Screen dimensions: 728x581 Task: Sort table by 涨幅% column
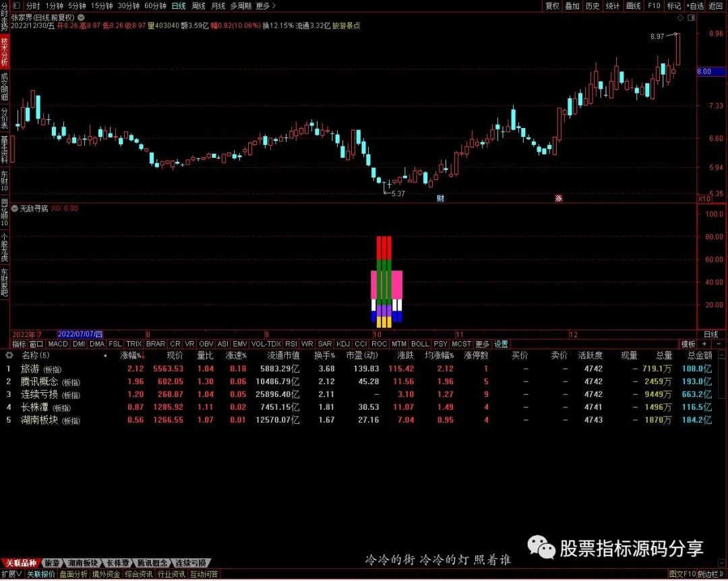pos(131,356)
